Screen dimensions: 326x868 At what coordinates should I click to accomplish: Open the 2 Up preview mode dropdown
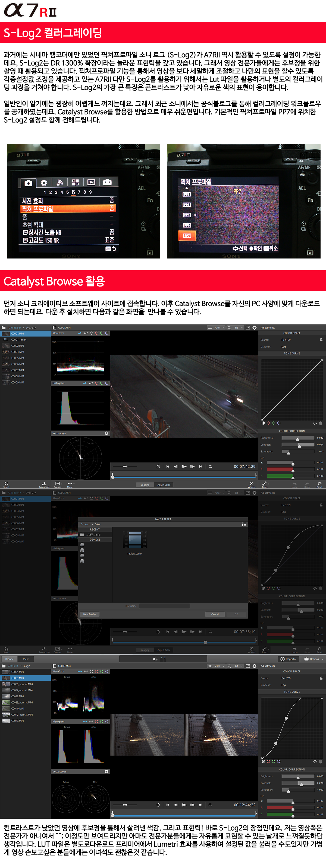pos(216,666)
